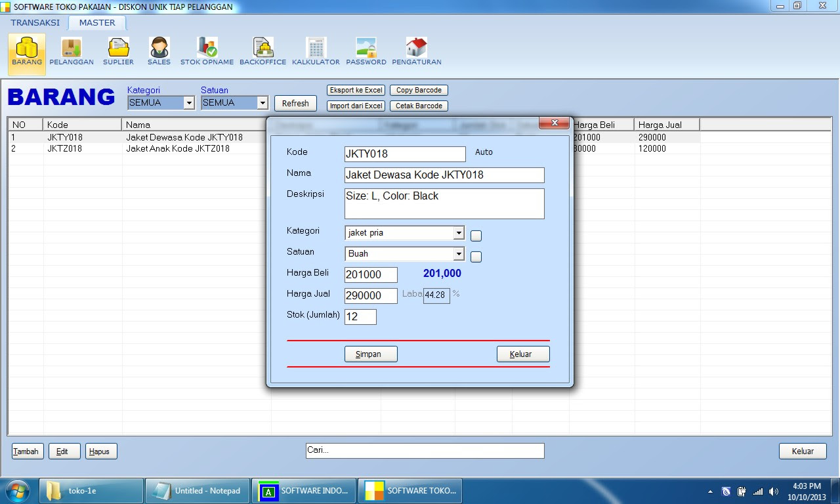840x504 pixels.
Task: Click the network signal tray icon
Action: [758, 491]
